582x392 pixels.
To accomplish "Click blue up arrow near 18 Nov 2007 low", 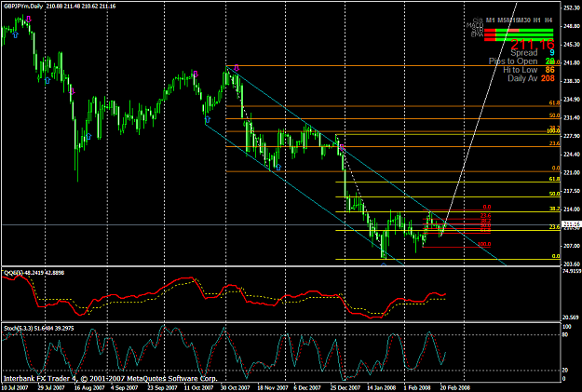I will pos(278,168).
